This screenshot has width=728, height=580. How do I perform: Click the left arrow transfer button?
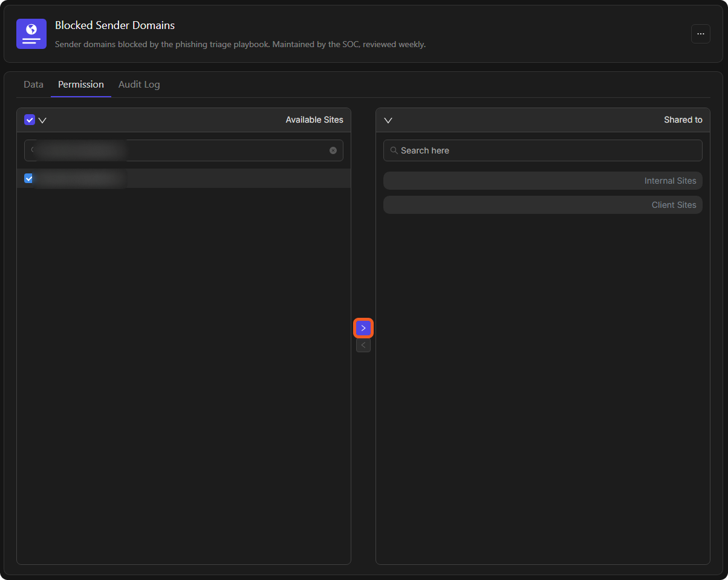point(363,345)
